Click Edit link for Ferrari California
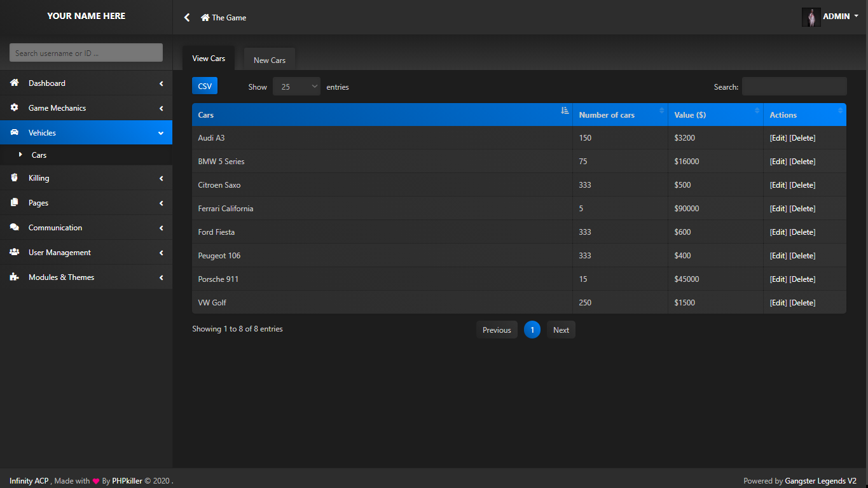 click(x=778, y=209)
